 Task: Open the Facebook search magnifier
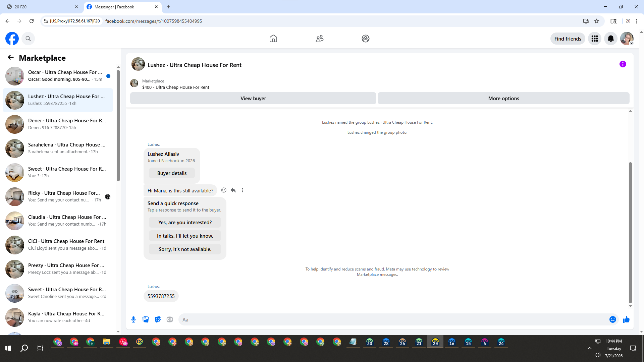click(x=28, y=39)
